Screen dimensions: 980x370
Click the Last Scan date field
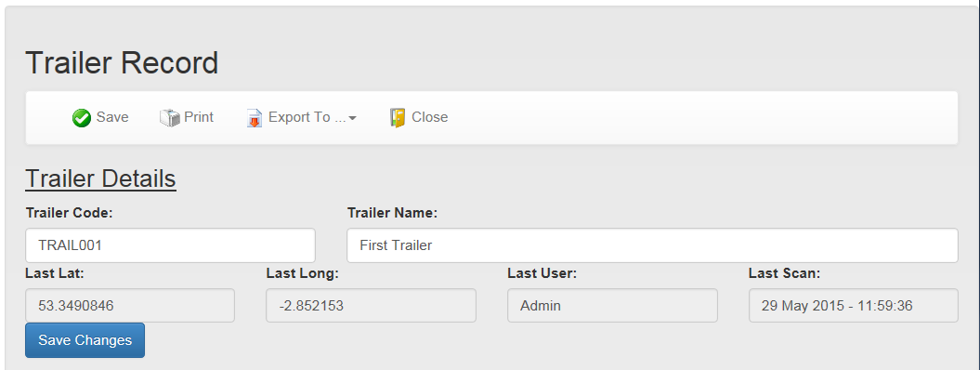pyautogui.click(x=853, y=306)
